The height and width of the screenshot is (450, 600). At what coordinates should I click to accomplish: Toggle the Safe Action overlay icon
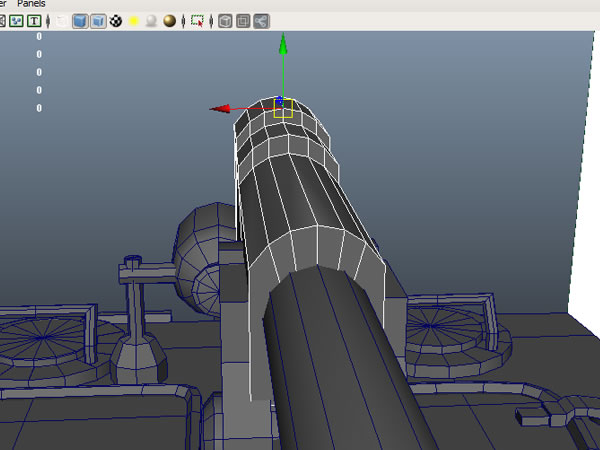point(16,21)
